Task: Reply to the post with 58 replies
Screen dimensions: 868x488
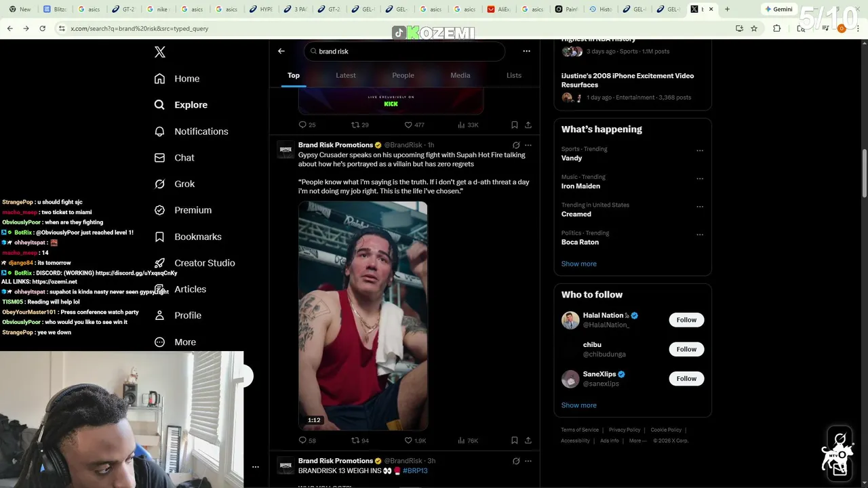Action: (307, 441)
